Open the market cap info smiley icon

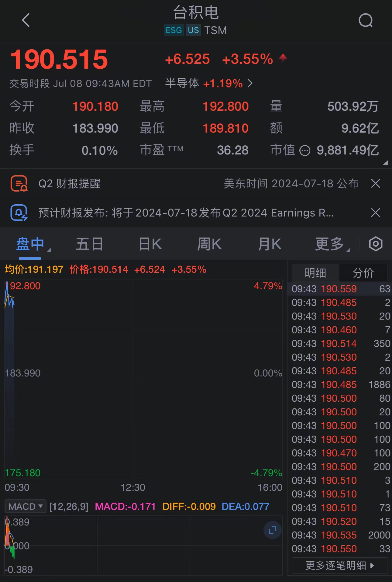click(x=305, y=150)
